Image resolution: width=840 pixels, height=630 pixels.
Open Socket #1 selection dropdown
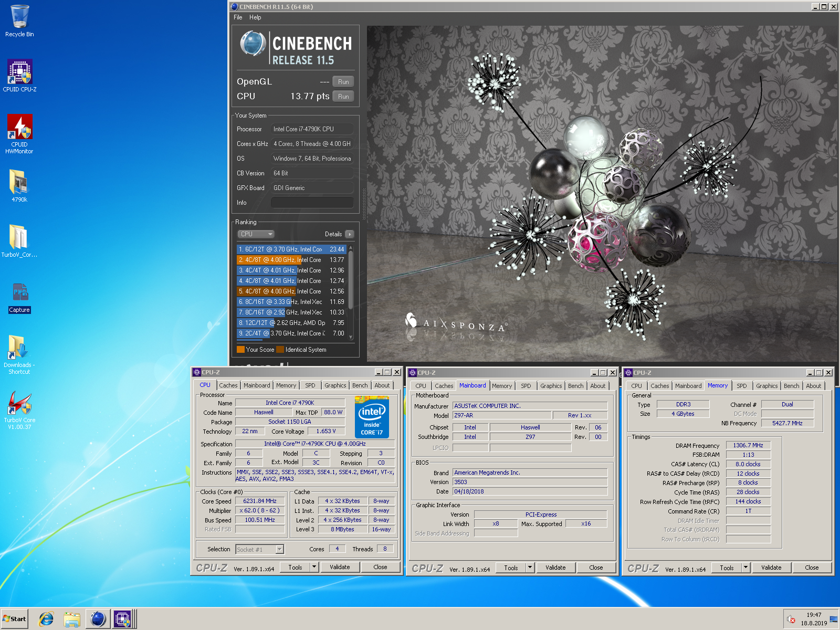260,549
